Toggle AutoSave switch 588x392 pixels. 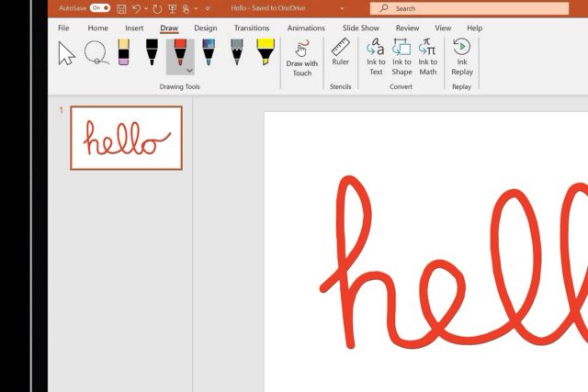99,8
